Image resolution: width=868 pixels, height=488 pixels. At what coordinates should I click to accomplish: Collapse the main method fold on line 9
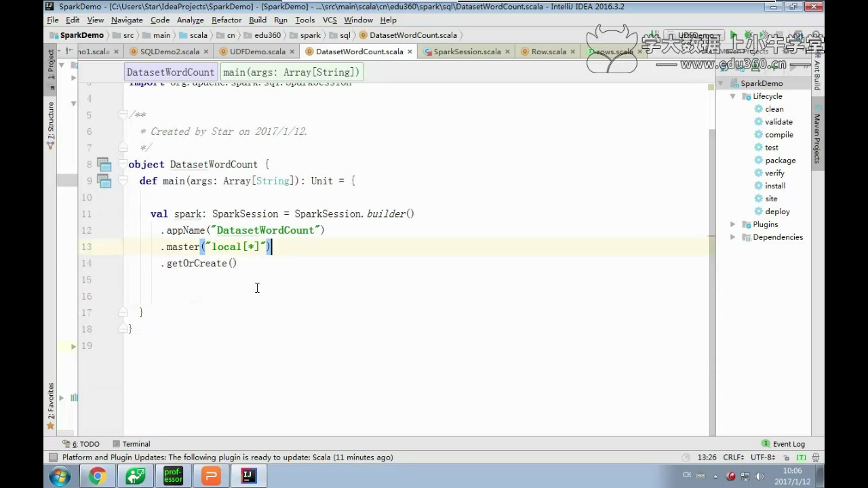[123, 181]
